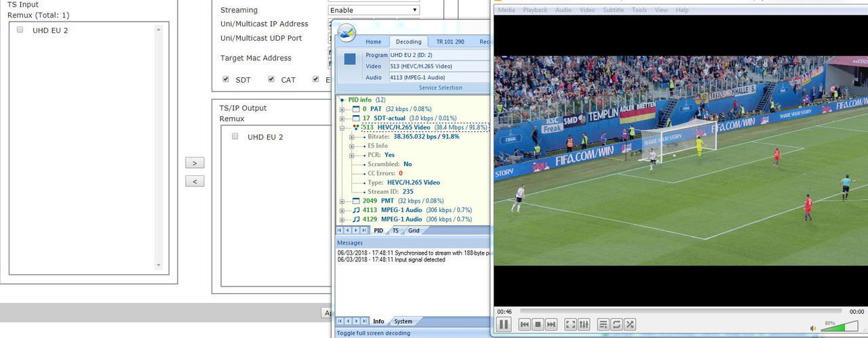868x338 pixels.
Task: Open VLC Tools menu
Action: 639,10
